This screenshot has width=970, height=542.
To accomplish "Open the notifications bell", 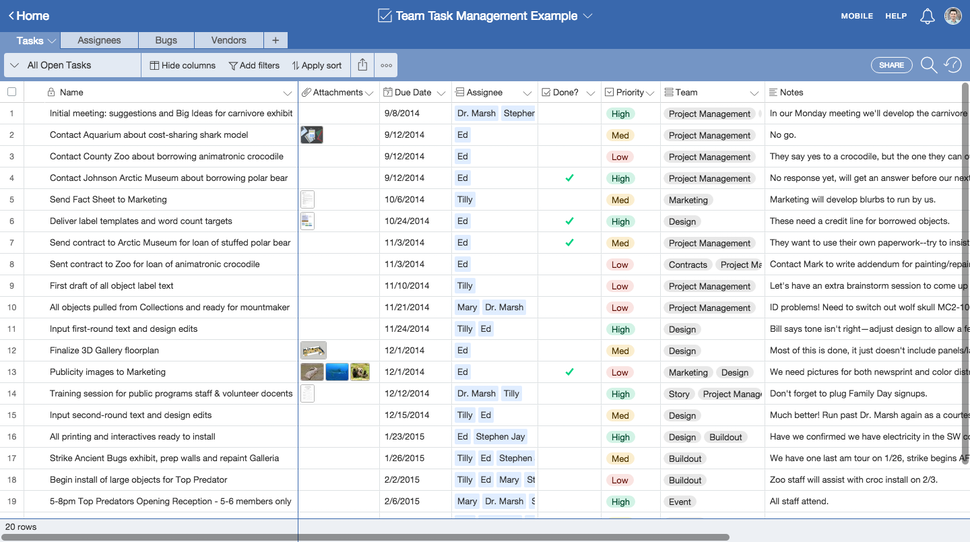I will (927, 16).
